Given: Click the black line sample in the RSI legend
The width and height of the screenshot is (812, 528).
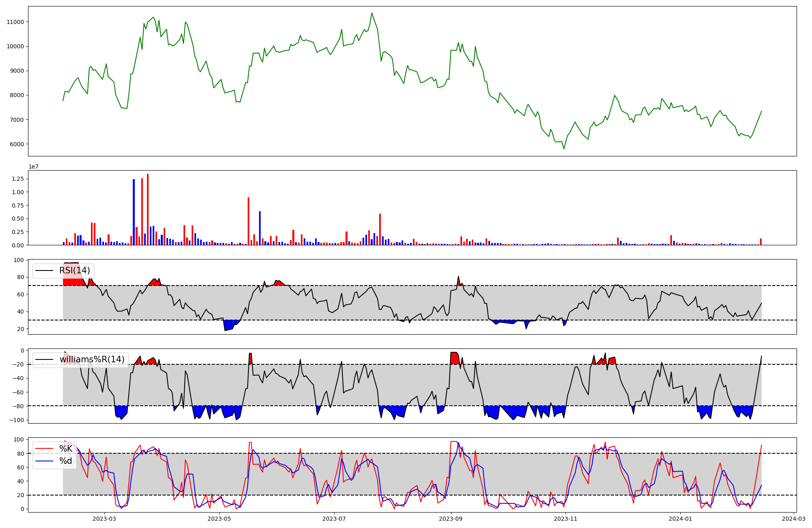Looking at the screenshot, I should pos(45,270).
